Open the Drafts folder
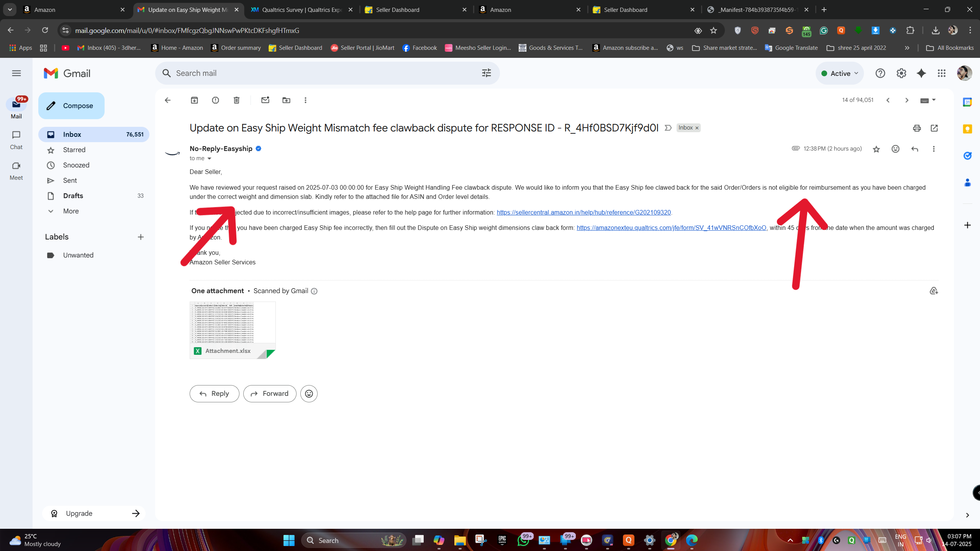 click(94, 196)
